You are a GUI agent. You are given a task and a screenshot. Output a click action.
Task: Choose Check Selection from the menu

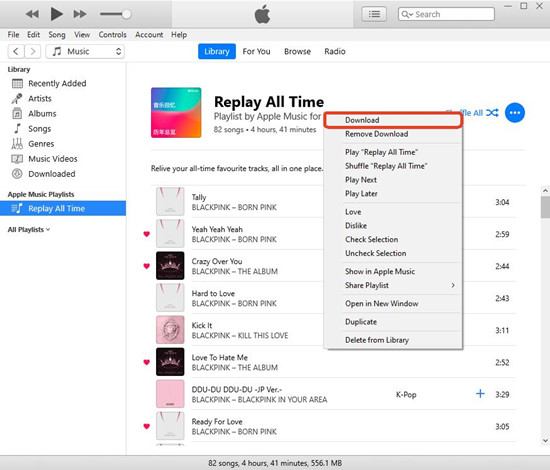(393, 240)
